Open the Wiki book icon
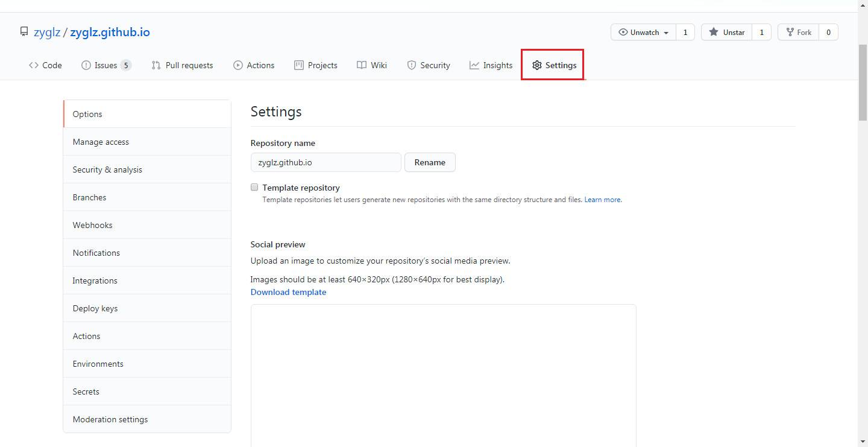Screen dimensions: 868x447 pos(362,65)
